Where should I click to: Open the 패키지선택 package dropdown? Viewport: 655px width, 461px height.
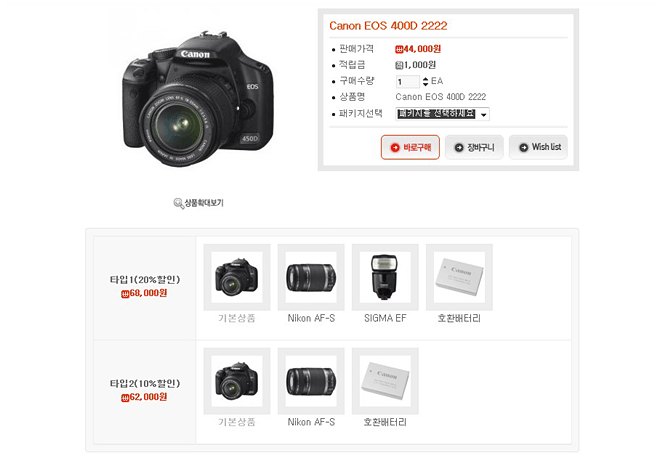tap(442, 114)
